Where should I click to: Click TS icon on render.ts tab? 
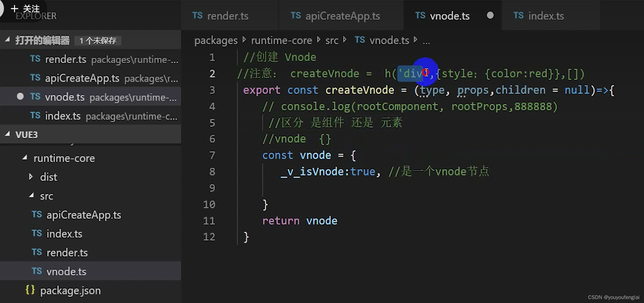(197, 16)
